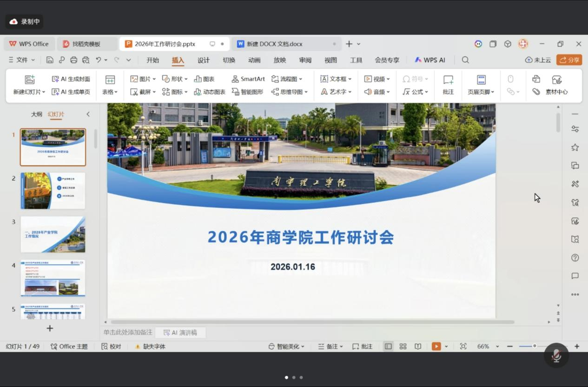
Task: Switch to the 设计 ribbon tab
Action: 204,60
